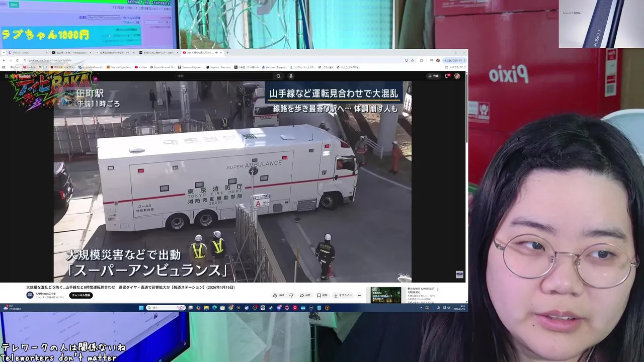Start voice search with the microphone icon
This screenshot has width=644, height=362.
tap(291, 76)
